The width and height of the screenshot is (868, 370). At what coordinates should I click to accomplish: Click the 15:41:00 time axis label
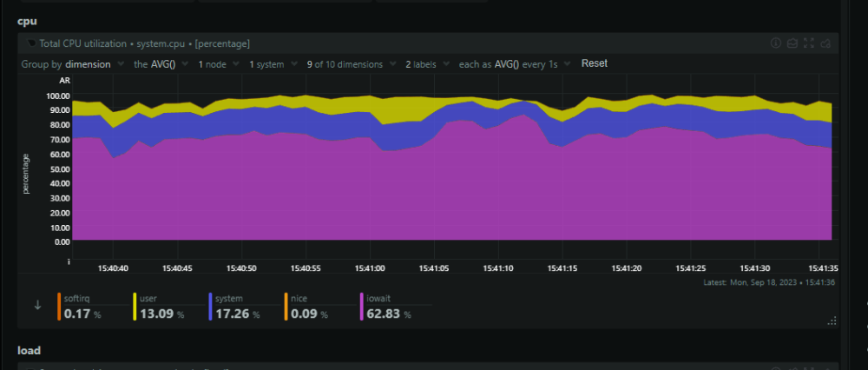(371, 268)
